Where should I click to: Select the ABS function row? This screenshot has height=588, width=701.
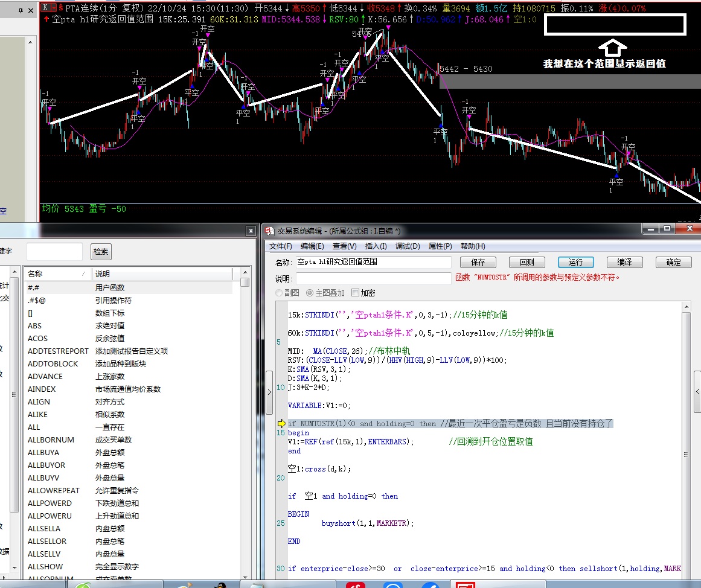[129, 325]
